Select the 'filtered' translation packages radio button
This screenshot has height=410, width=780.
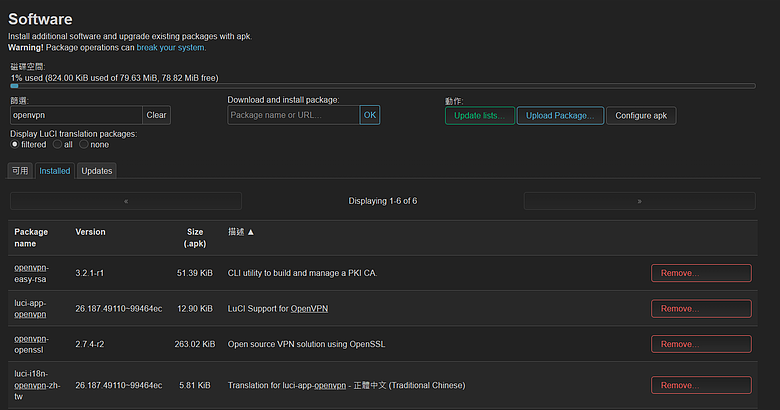click(x=15, y=144)
